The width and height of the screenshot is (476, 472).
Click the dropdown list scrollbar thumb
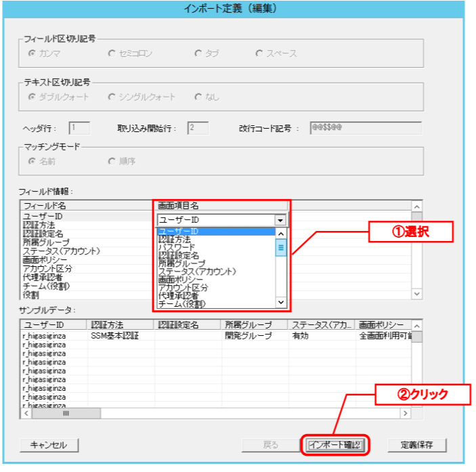[281, 248]
